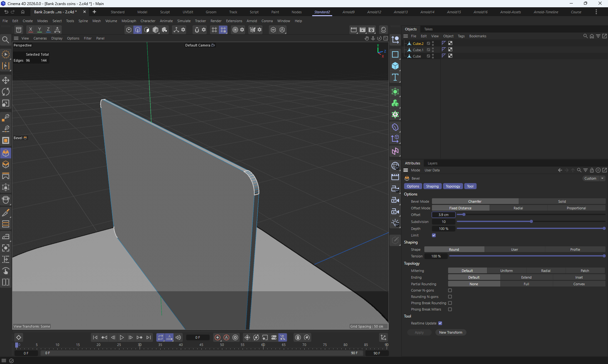This screenshot has width=608, height=364.
Task: Click the Play forward button
Action: point(122,337)
